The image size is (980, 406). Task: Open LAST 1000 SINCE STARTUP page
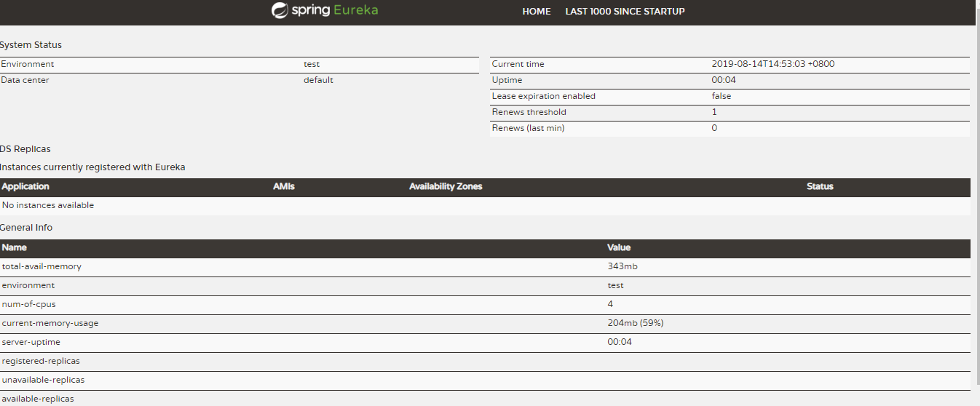(x=625, y=12)
